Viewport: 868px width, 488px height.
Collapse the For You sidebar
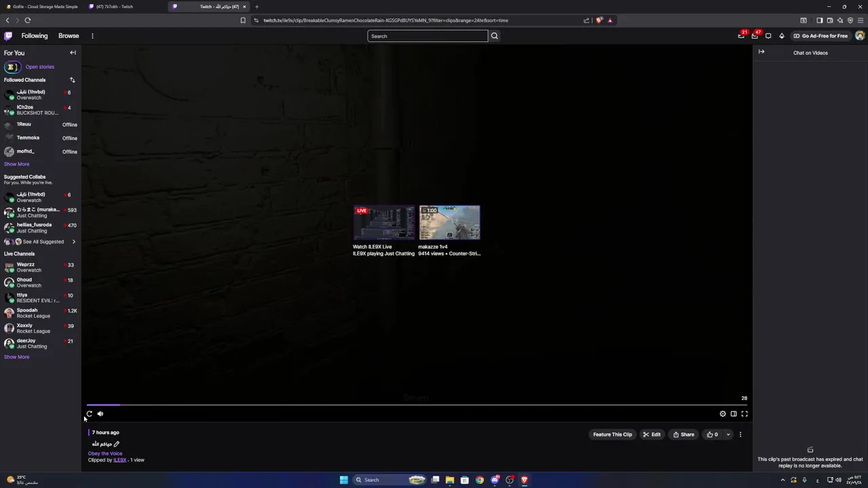coord(73,53)
